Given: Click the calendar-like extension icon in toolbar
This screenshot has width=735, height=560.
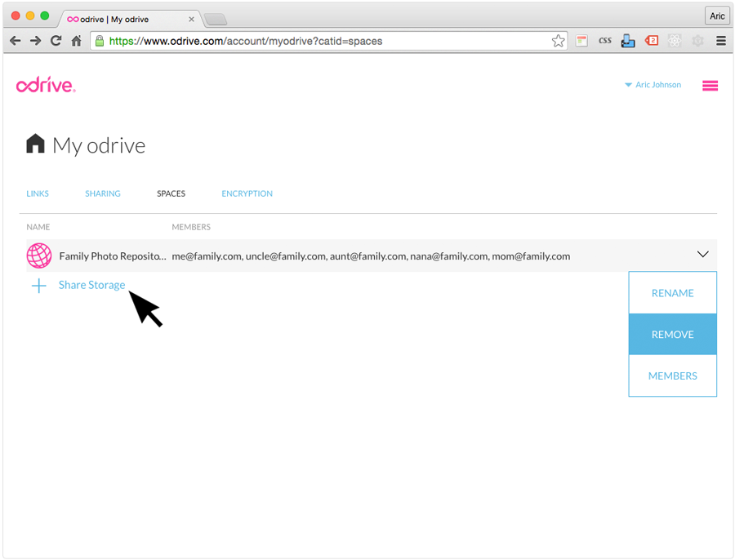Looking at the screenshot, I should pyautogui.click(x=581, y=41).
